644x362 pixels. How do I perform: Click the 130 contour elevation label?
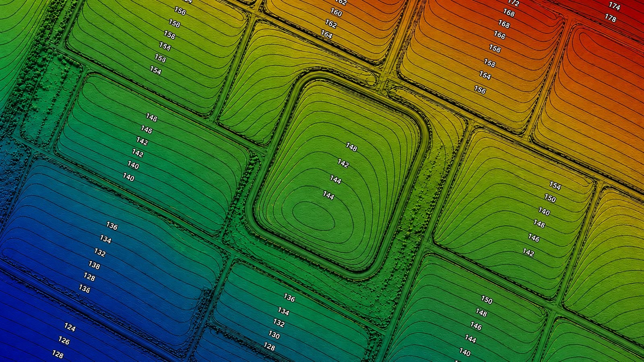coord(274,335)
